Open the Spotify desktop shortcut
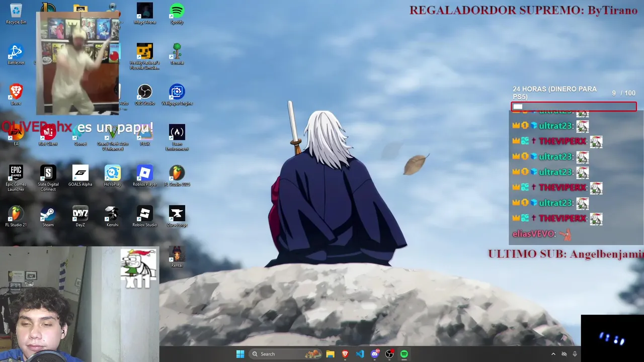This screenshot has width=644, height=362. point(177,14)
